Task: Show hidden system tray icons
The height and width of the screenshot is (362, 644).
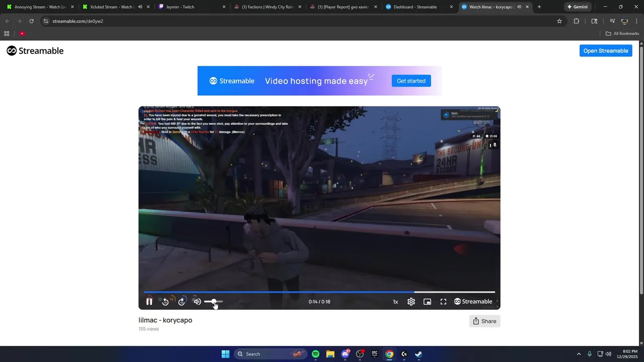Action: pyautogui.click(x=579, y=354)
